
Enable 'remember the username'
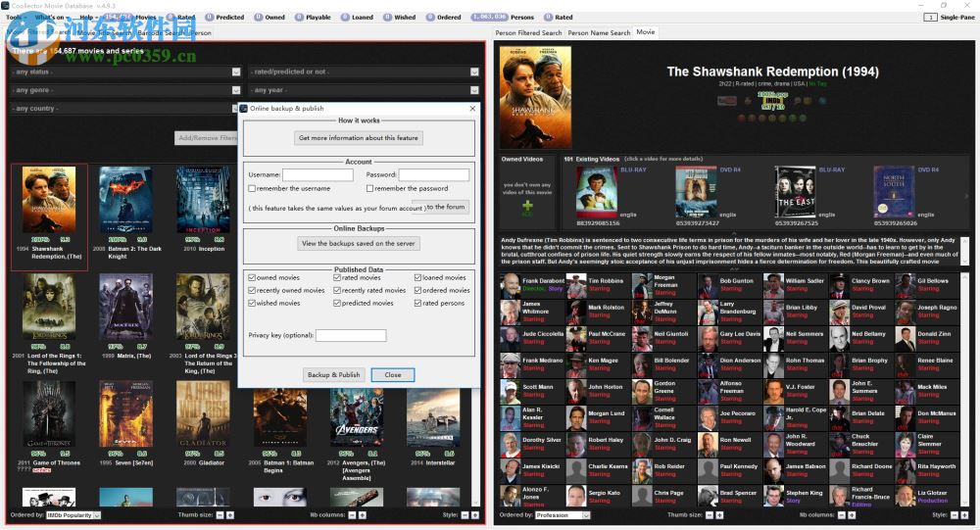click(252, 188)
